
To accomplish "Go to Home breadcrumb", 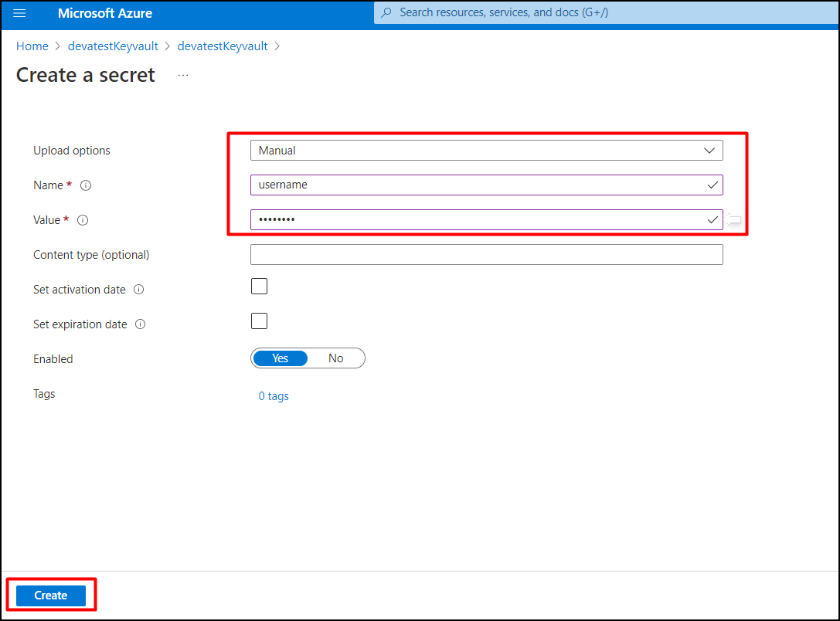I will 32,46.
